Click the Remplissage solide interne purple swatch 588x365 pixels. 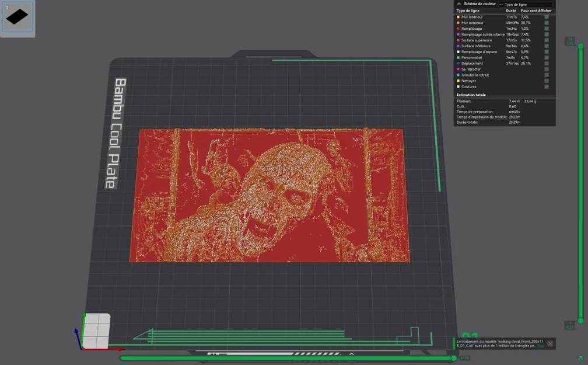point(458,34)
